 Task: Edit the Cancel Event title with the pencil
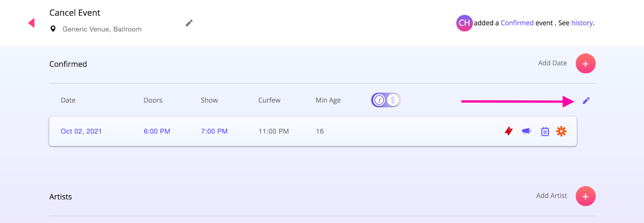189,23
